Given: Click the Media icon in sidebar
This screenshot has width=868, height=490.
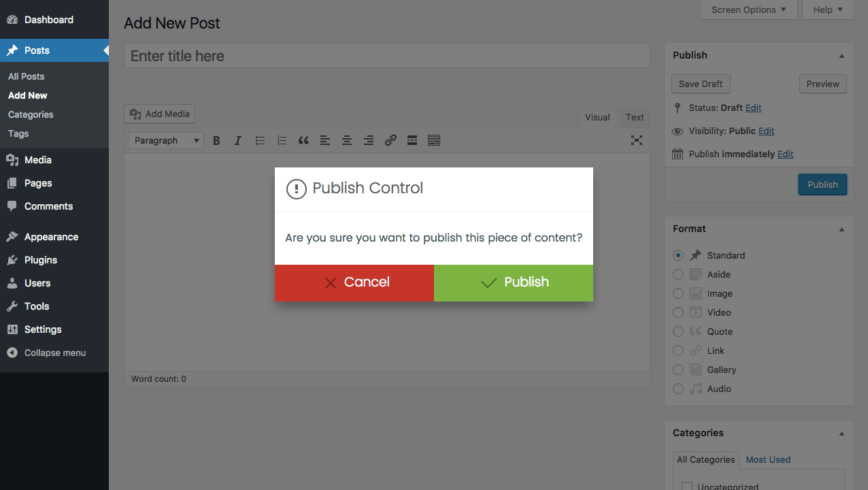Looking at the screenshot, I should click(x=12, y=160).
